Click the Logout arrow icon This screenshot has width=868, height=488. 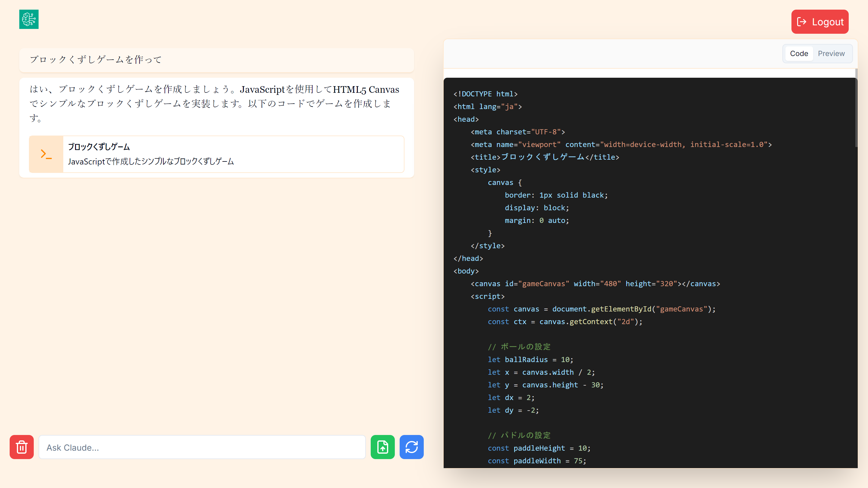point(801,22)
